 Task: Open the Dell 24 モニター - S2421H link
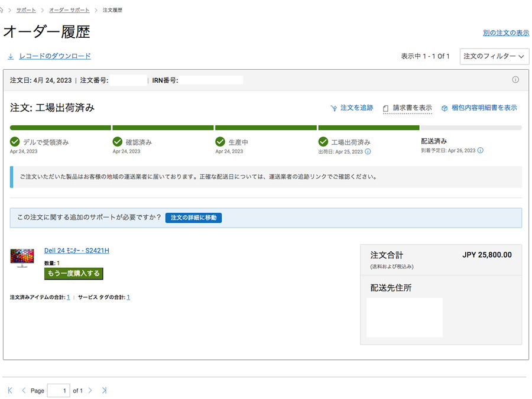(x=77, y=251)
